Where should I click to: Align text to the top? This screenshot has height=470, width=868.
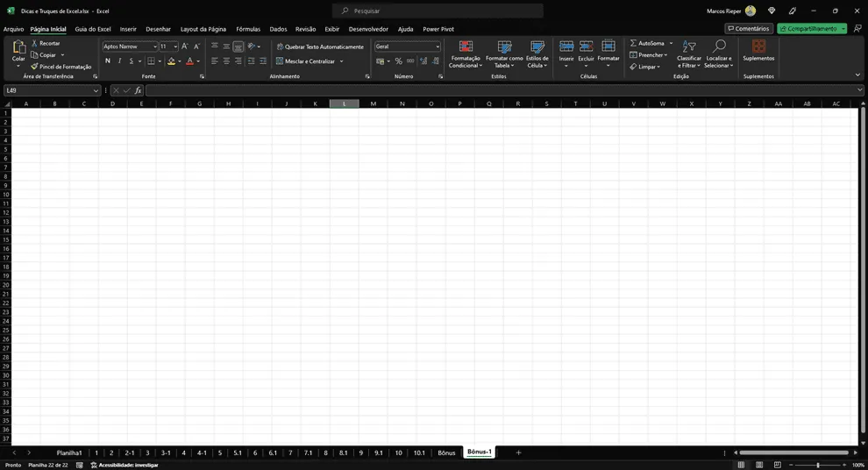coord(214,46)
